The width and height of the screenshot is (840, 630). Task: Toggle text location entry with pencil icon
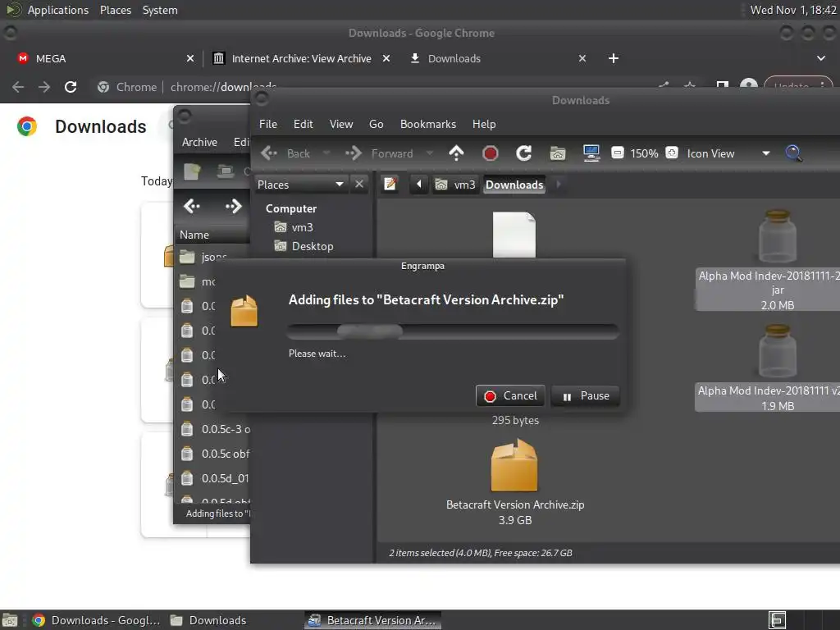tap(390, 185)
